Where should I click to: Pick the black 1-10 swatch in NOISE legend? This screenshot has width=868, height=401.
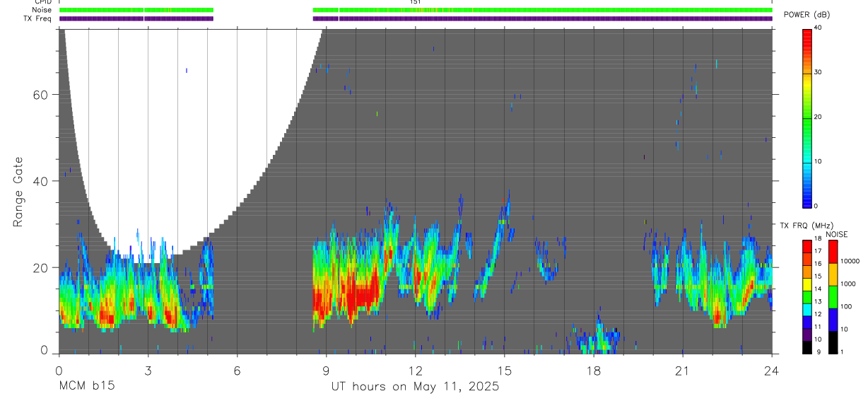(x=833, y=342)
